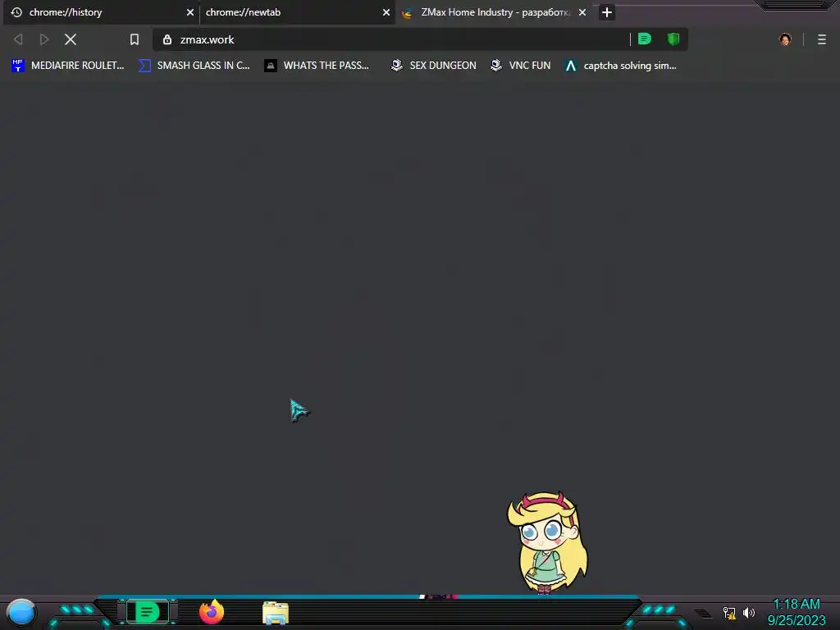Click the history tab clock icon
The image size is (840, 630).
(x=16, y=12)
